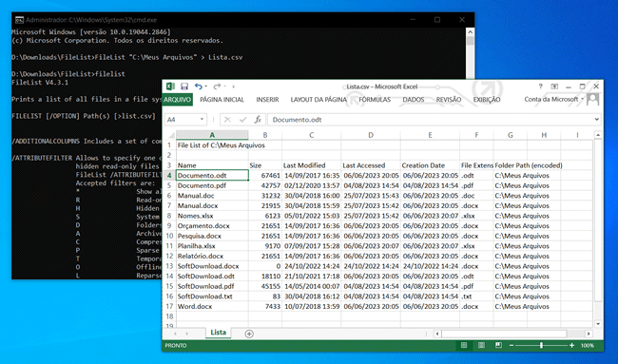Click the Redo arrow in Excel

[x=217, y=86]
